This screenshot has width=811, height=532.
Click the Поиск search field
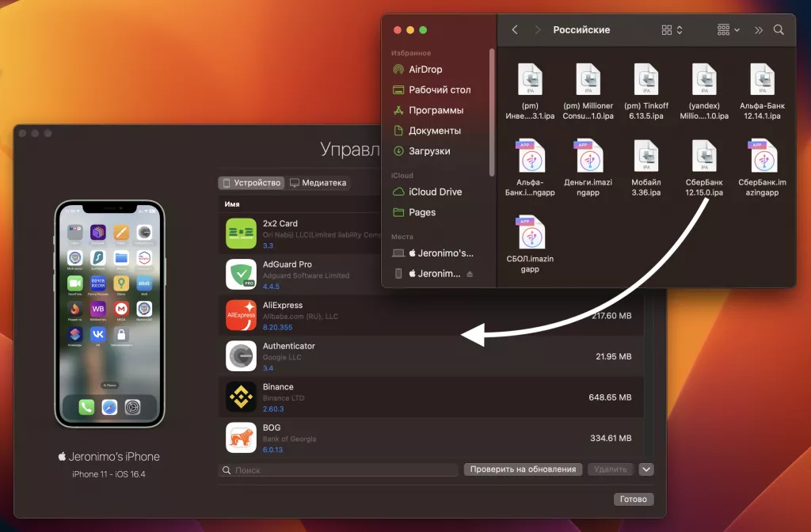339,470
